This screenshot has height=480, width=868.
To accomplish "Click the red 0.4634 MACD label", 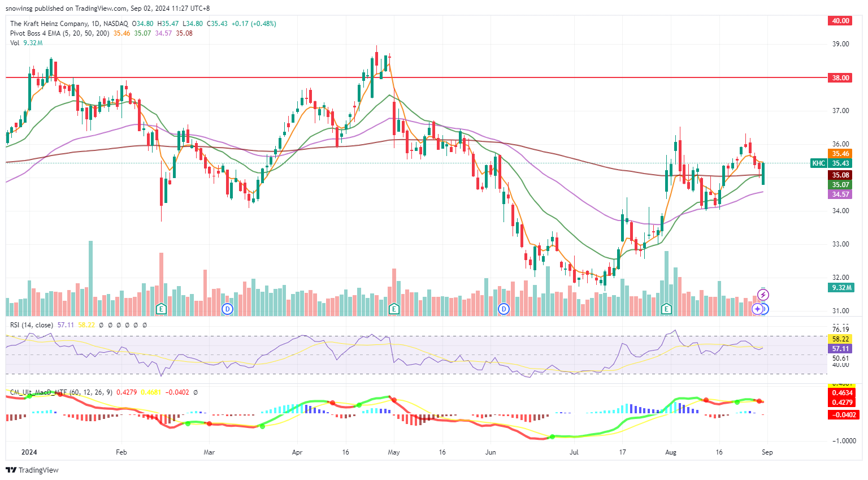I will pyautogui.click(x=842, y=393).
